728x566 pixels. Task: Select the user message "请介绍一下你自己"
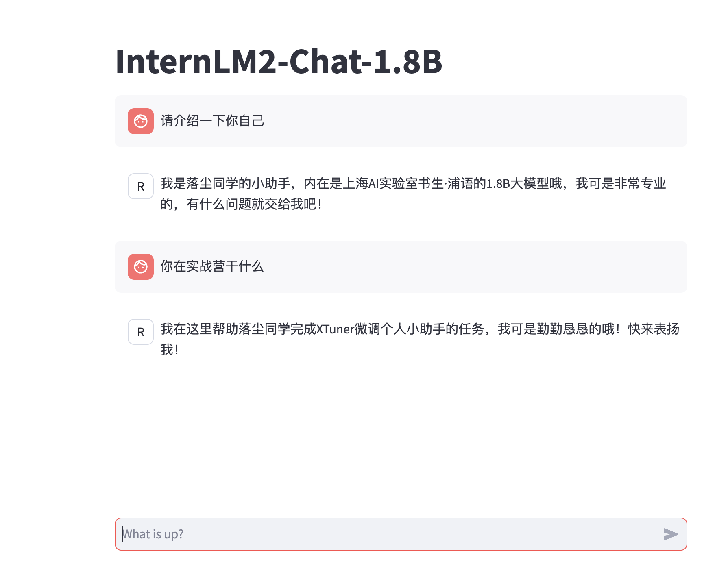pos(212,121)
